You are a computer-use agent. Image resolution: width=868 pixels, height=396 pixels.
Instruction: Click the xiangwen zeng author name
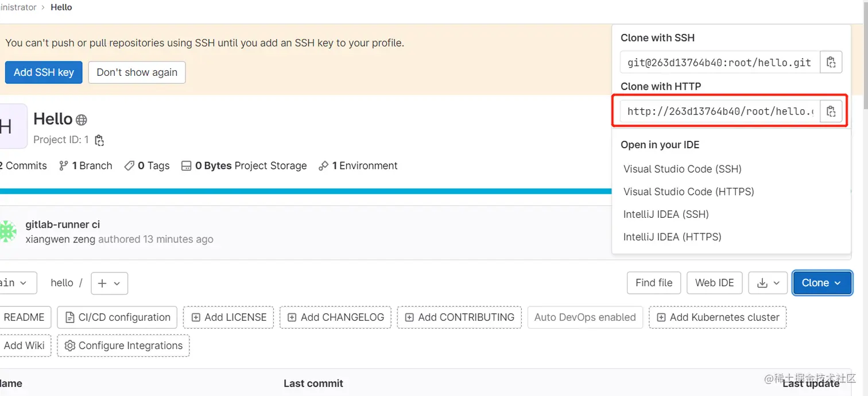[60, 239]
